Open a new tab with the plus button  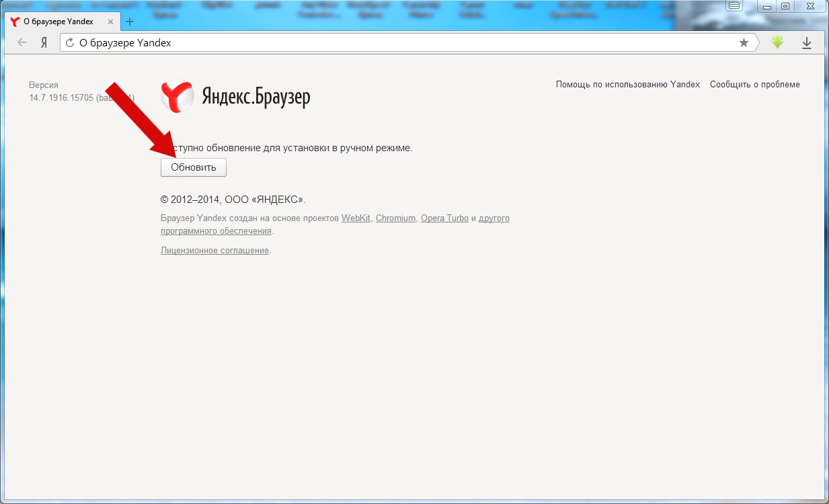pos(130,22)
